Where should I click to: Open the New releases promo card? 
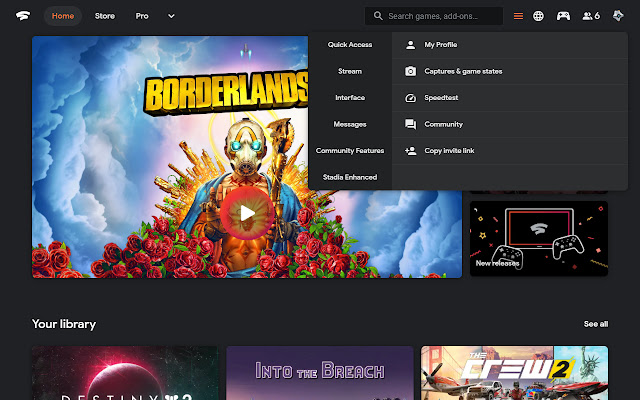click(539, 238)
